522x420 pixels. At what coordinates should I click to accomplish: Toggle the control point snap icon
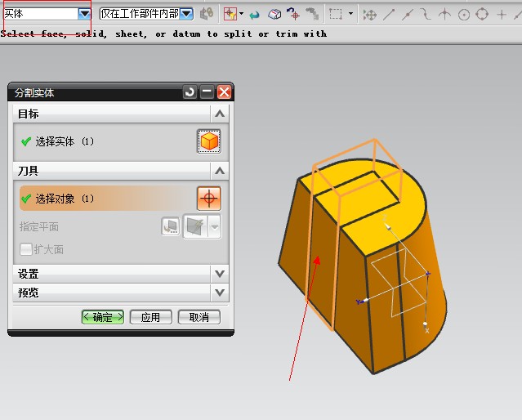click(x=425, y=15)
